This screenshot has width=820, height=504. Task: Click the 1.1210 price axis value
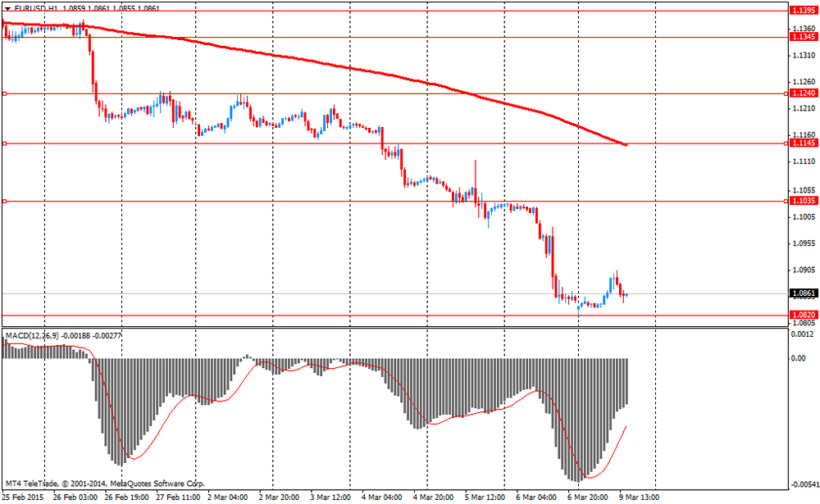pyautogui.click(x=804, y=109)
